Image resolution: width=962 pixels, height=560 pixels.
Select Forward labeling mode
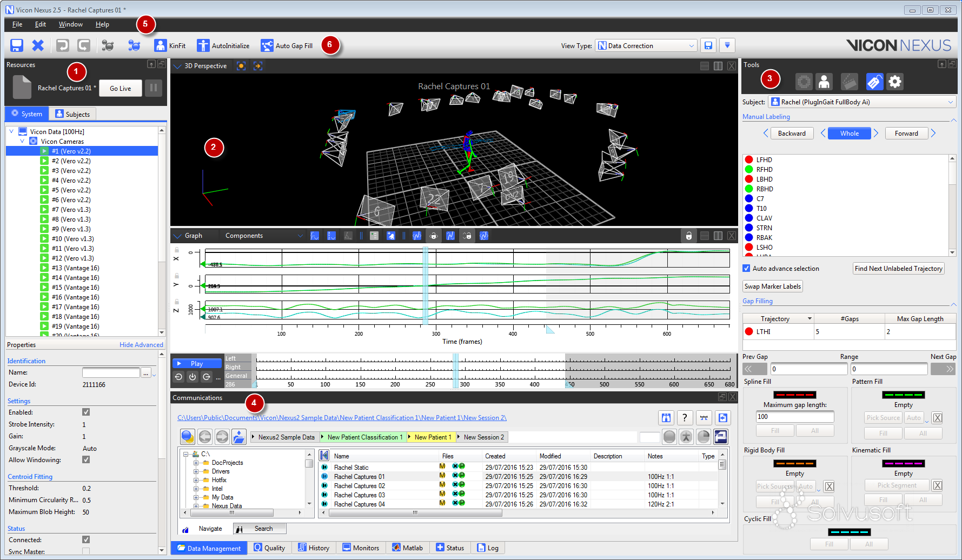pos(906,134)
